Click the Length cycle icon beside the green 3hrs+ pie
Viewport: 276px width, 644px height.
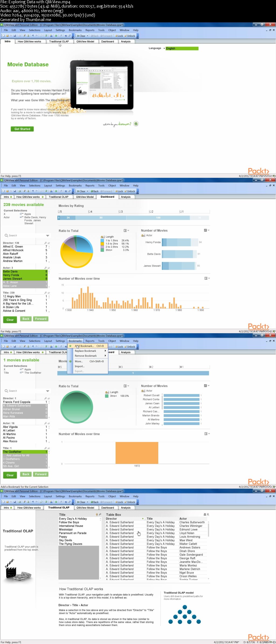click(107, 392)
